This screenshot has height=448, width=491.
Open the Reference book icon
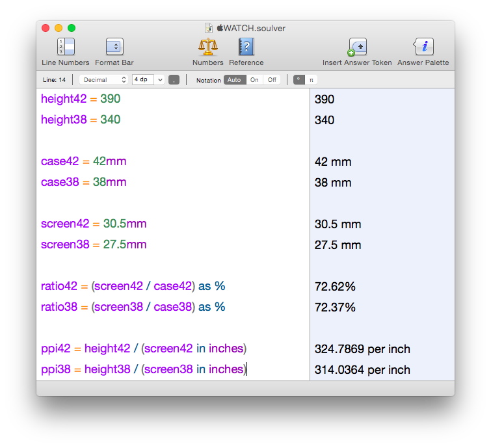click(x=246, y=47)
